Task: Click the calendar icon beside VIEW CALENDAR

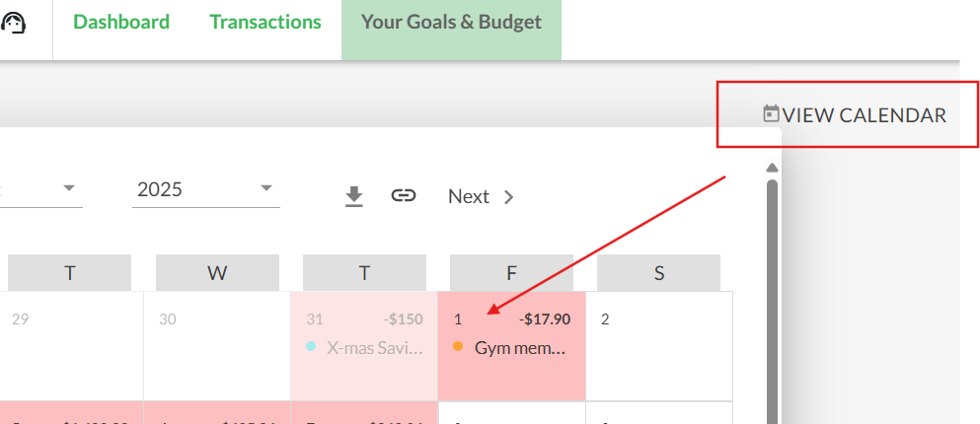Action: (x=771, y=113)
